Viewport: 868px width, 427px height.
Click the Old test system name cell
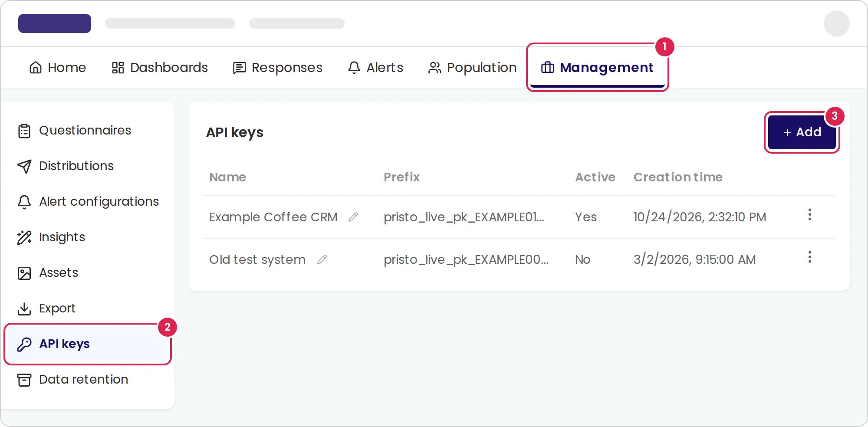coord(257,259)
